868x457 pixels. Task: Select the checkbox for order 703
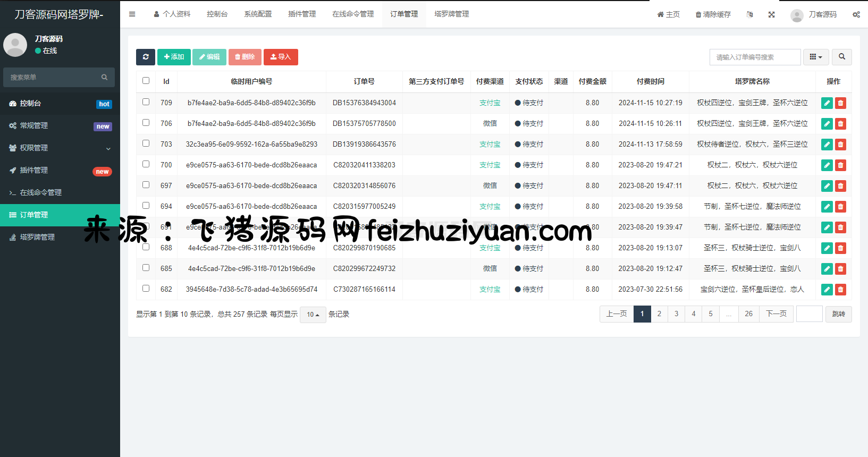pyautogui.click(x=146, y=143)
